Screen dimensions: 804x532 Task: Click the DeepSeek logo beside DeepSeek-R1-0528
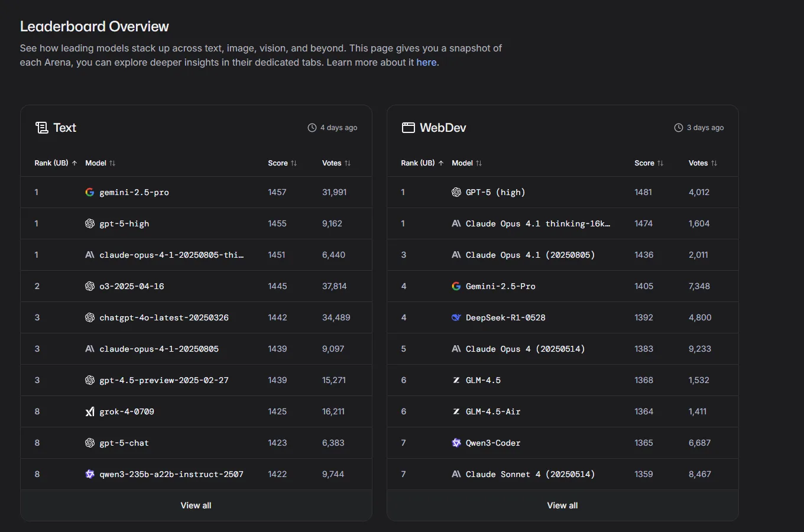click(456, 317)
